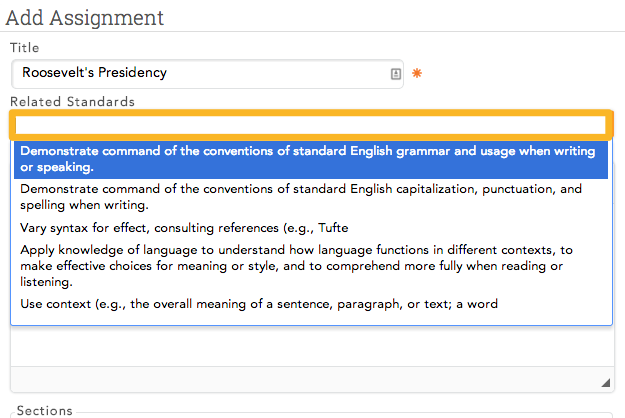Select the English grammar and usage standard

click(x=311, y=159)
